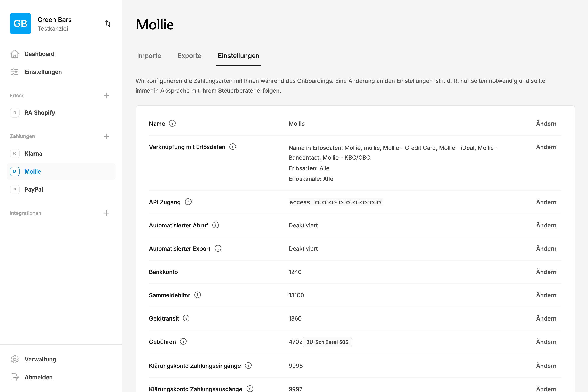Open Dashboard from the sidebar
The width and height of the screenshot is (588, 392).
(39, 54)
